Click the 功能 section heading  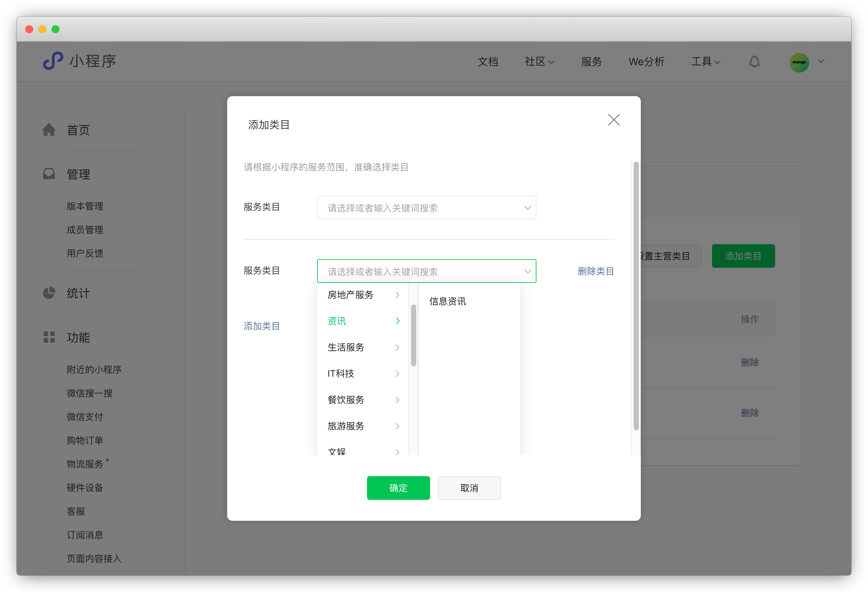[78, 337]
